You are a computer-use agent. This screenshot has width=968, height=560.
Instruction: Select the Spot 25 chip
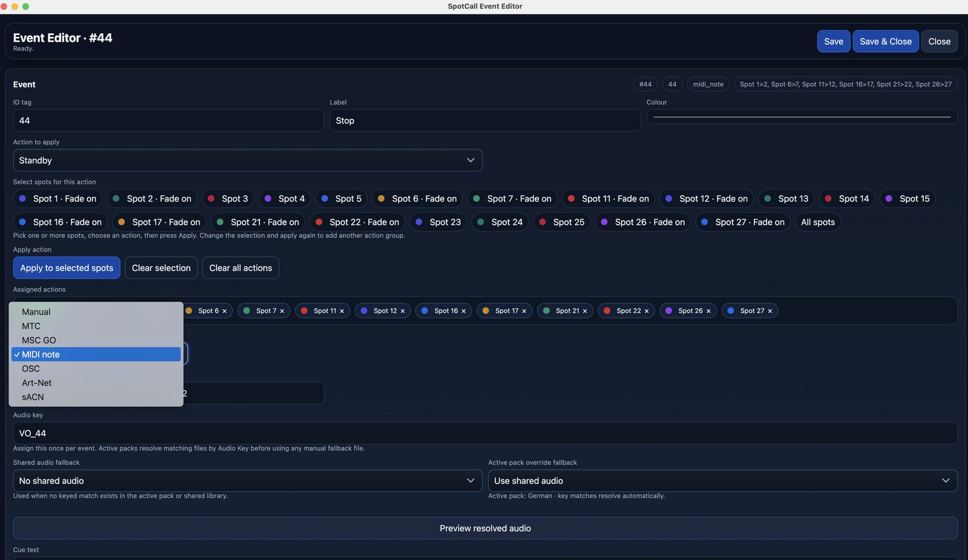tap(562, 222)
